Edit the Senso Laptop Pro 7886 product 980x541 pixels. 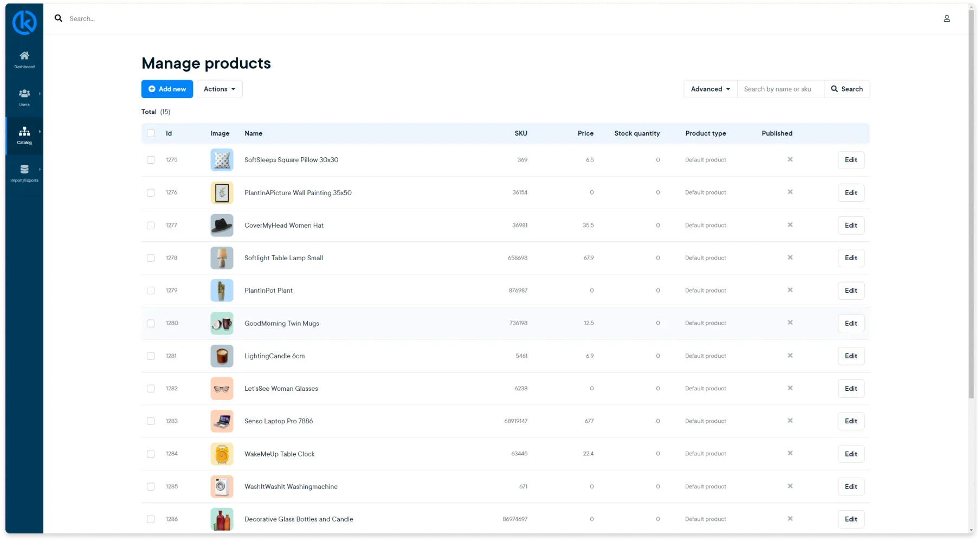point(850,421)
